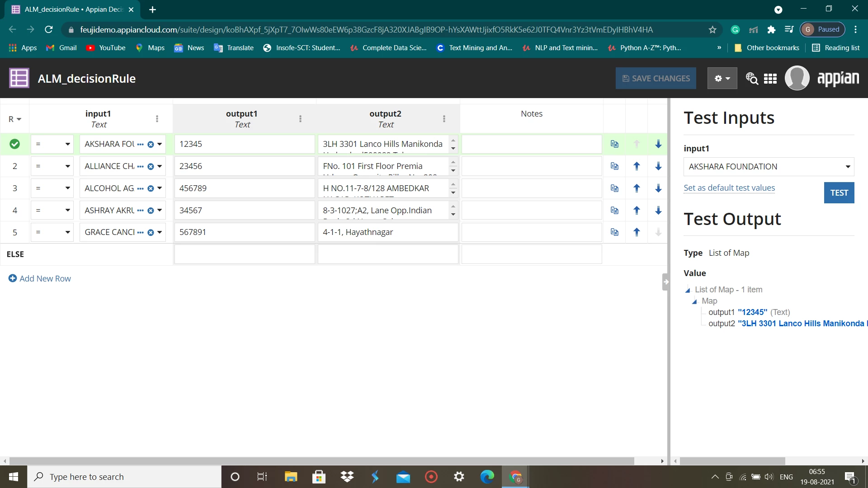Move ASHRAY row down

(658, 211)
